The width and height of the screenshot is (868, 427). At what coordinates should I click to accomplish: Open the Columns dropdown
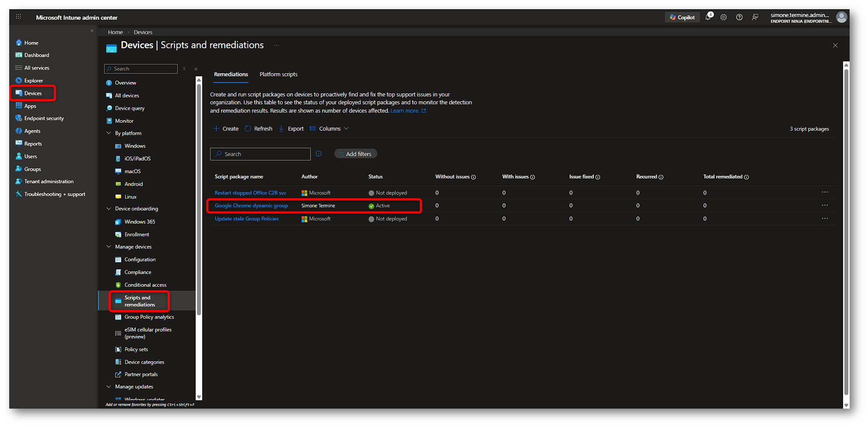(329, 129)
